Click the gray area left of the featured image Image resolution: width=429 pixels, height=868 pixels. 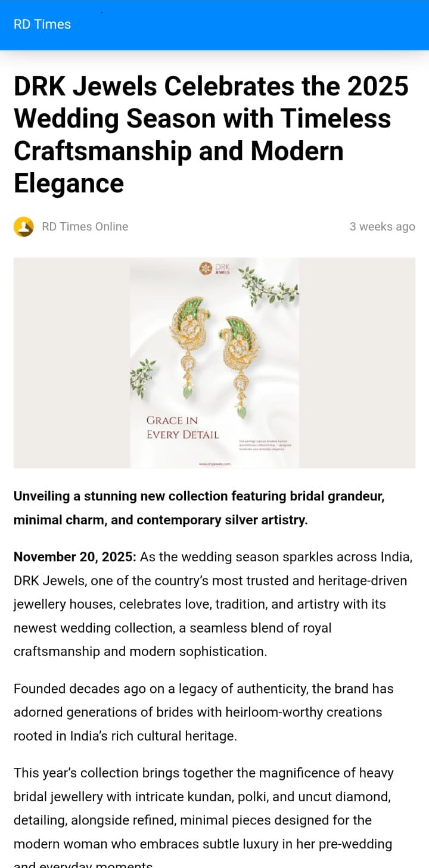[71, 363]
